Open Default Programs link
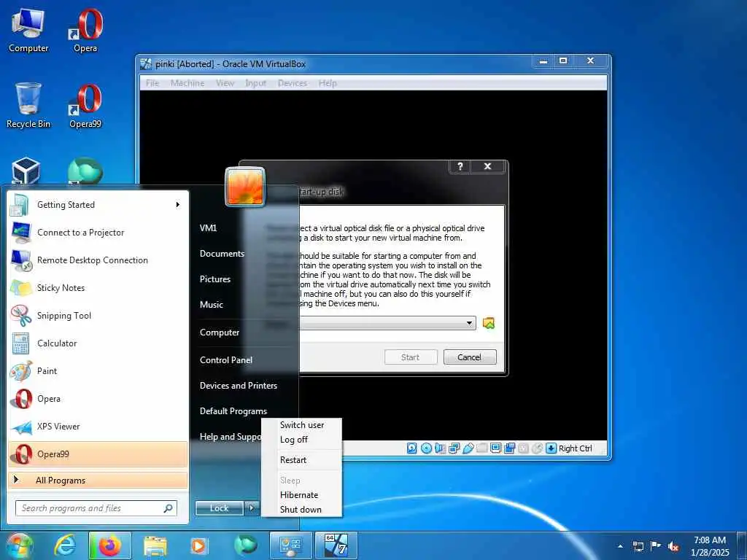This screenshot has height=560, width=747. (x=233, y=411)
